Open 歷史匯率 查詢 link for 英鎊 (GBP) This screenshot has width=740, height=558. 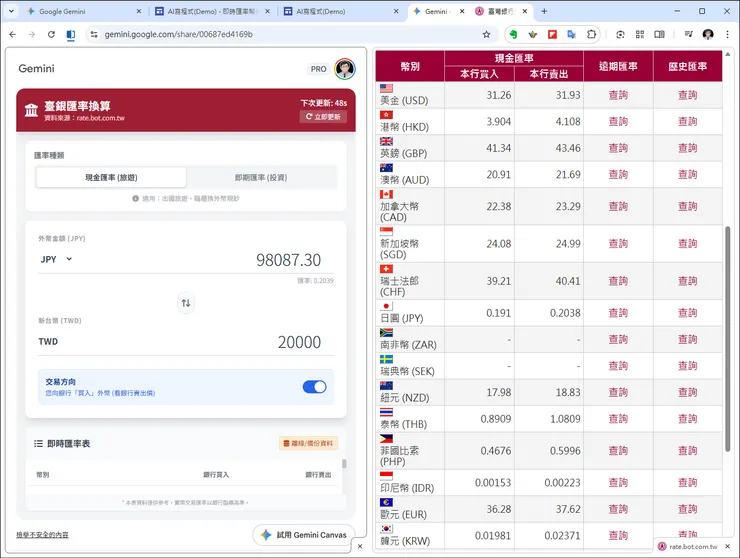688,148
